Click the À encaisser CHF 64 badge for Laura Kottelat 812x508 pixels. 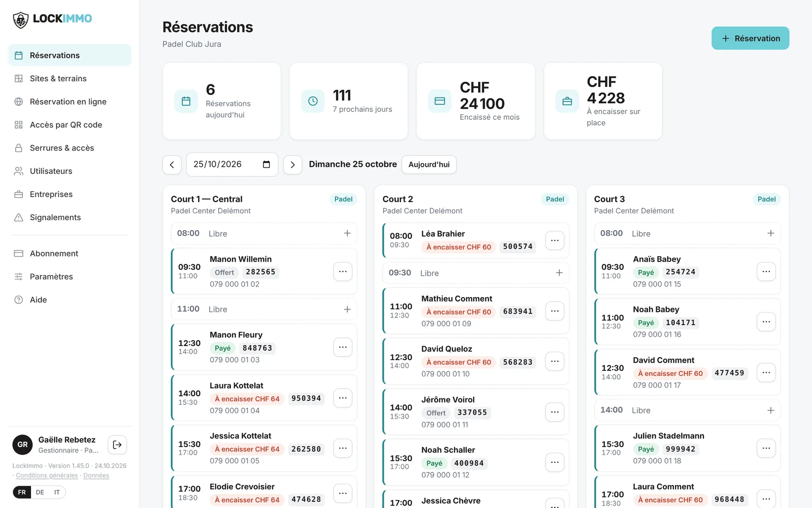tap(247, 399)
